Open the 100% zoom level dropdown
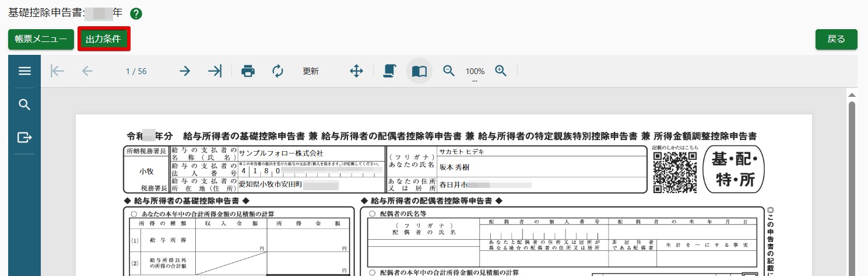Viewport: 868px width, 276px height. [x=475, y=72]
